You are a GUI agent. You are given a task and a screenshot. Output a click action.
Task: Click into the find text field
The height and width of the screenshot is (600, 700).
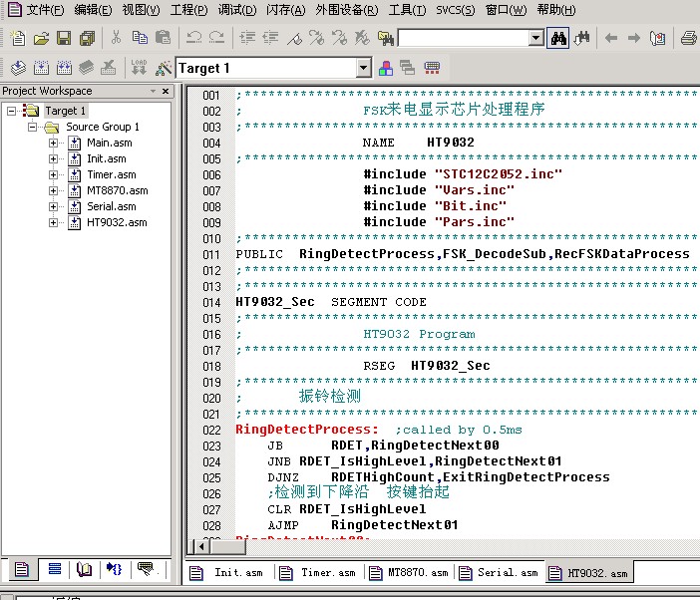[464, 38]
